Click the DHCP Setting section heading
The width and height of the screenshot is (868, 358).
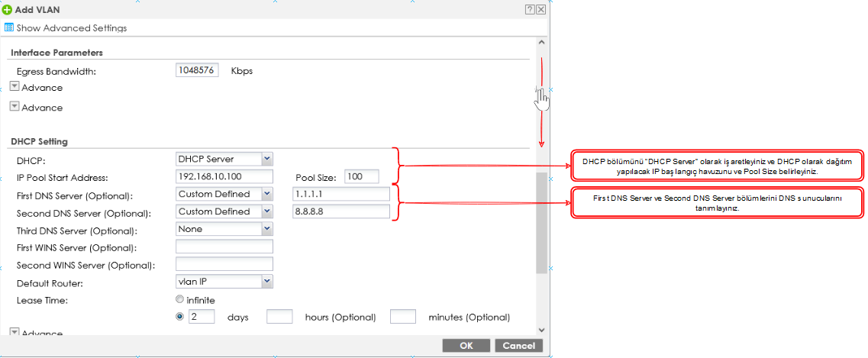[x=39, y=142]
